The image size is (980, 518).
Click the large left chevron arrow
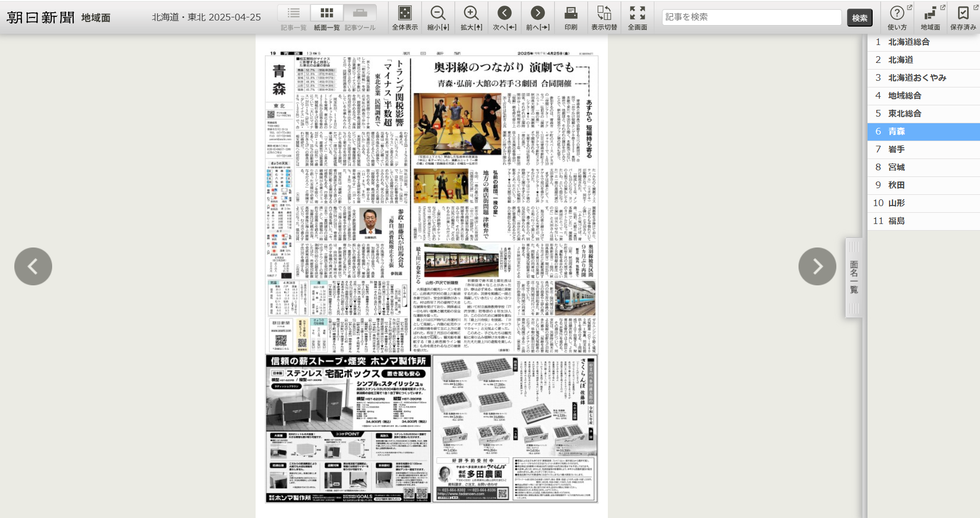[33, 266]
